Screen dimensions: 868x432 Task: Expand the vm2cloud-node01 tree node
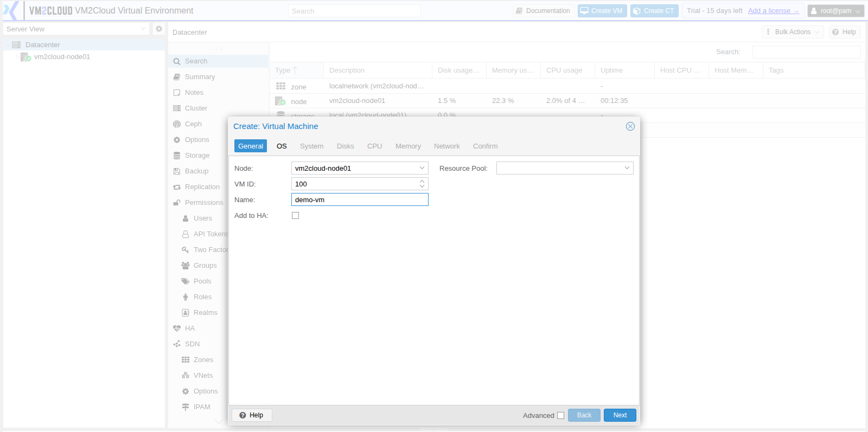(17, 57)
